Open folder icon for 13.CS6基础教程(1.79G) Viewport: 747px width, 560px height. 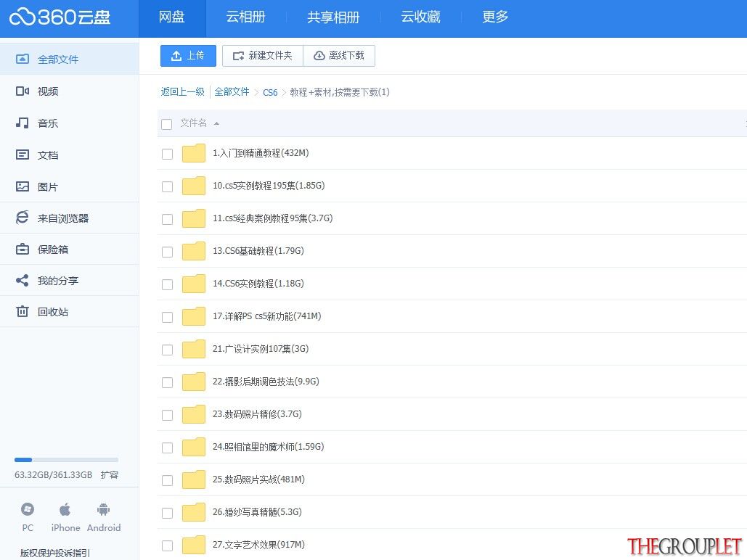point(194,251)
